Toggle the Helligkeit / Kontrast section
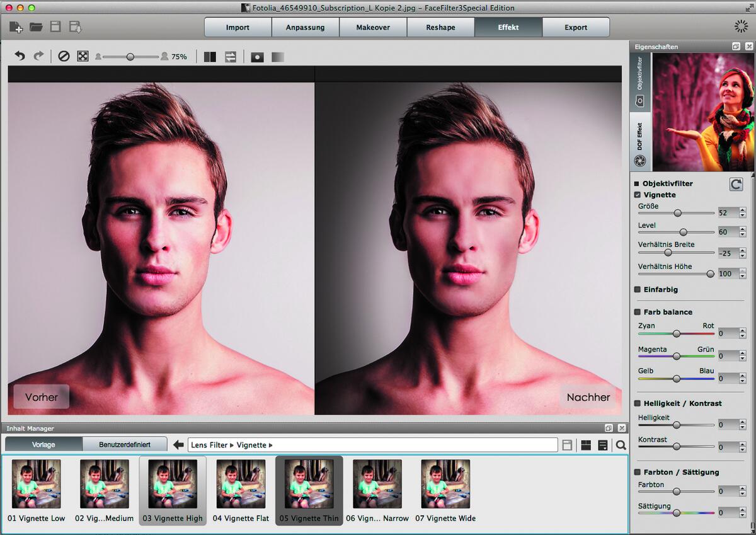 [x=636, y=403]
